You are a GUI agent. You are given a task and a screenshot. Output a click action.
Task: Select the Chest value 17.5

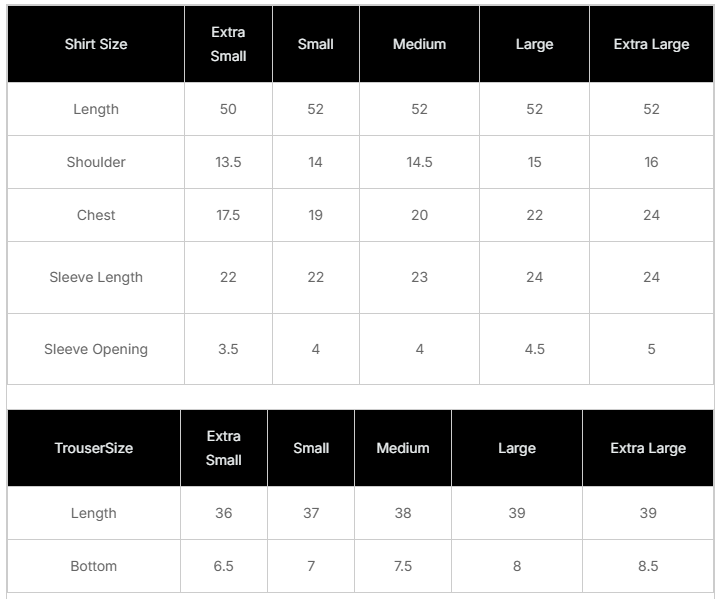point(228,215)
